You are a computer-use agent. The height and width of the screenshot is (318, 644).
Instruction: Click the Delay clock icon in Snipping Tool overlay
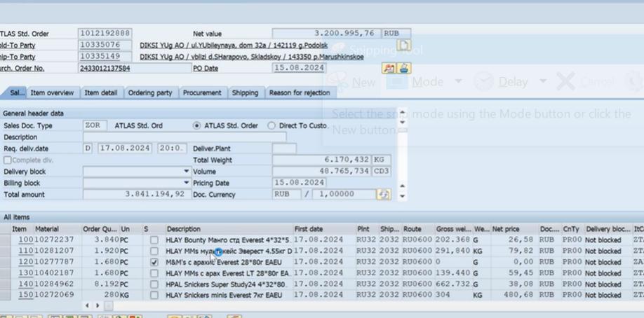483,82
